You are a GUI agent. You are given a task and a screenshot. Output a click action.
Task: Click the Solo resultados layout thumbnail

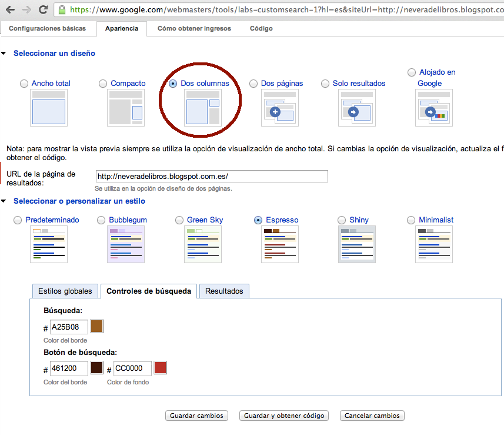coord(357,108)
